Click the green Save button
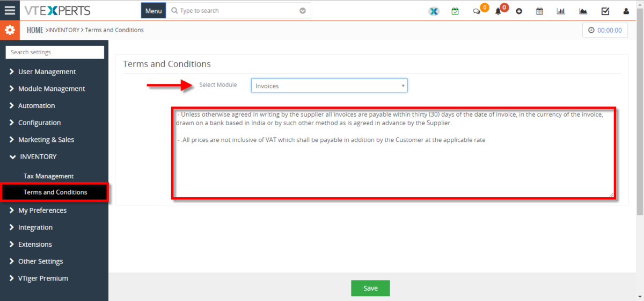 point(370,288)
